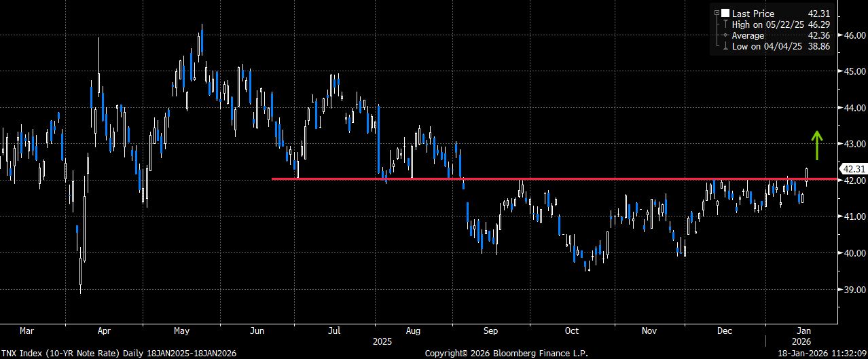Click the 39.00 price axis label
The height and width of the screenshot is (359, 868).
(x=853, y=290)
